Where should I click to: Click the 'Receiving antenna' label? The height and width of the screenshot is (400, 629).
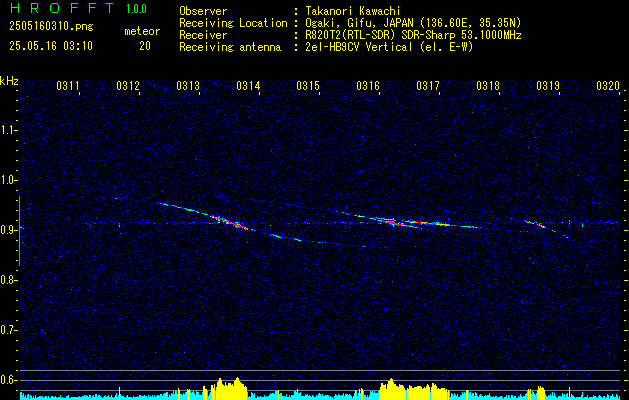pyautogui.click(x=230, y=47)
